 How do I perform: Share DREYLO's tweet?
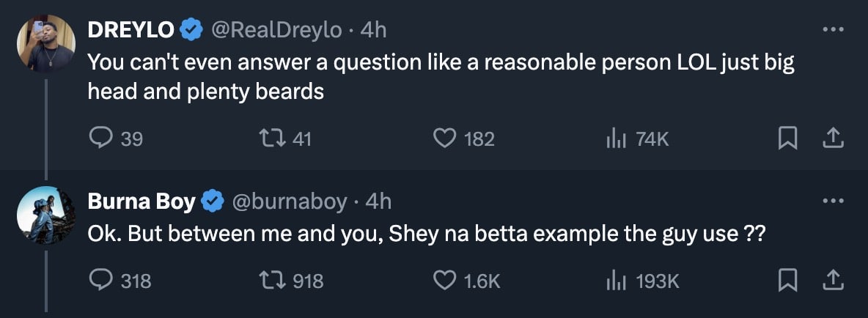point(834,138)
